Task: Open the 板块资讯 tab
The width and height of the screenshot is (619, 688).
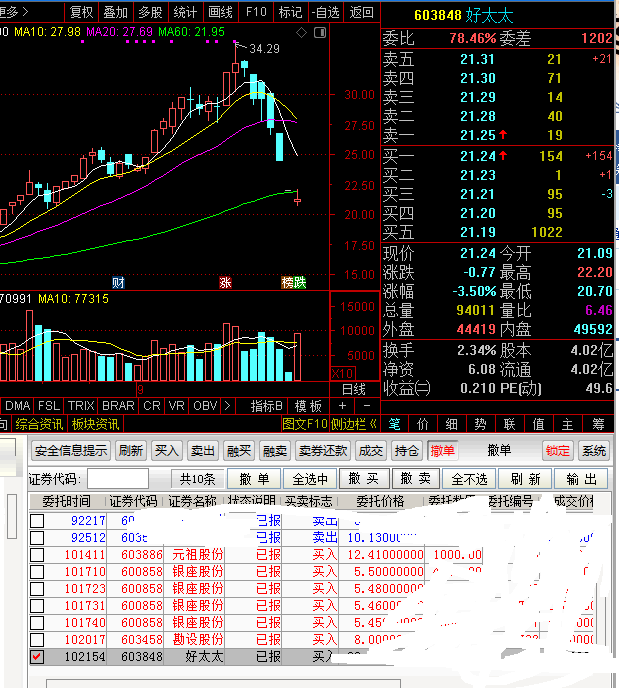Action: [x=95, y=424]
